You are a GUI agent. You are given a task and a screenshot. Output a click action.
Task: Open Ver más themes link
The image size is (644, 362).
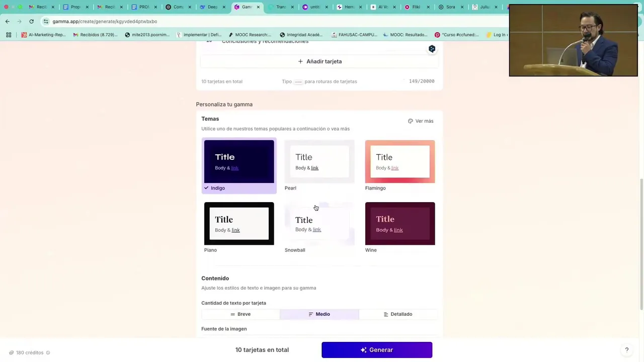click(x=421, y=121)
